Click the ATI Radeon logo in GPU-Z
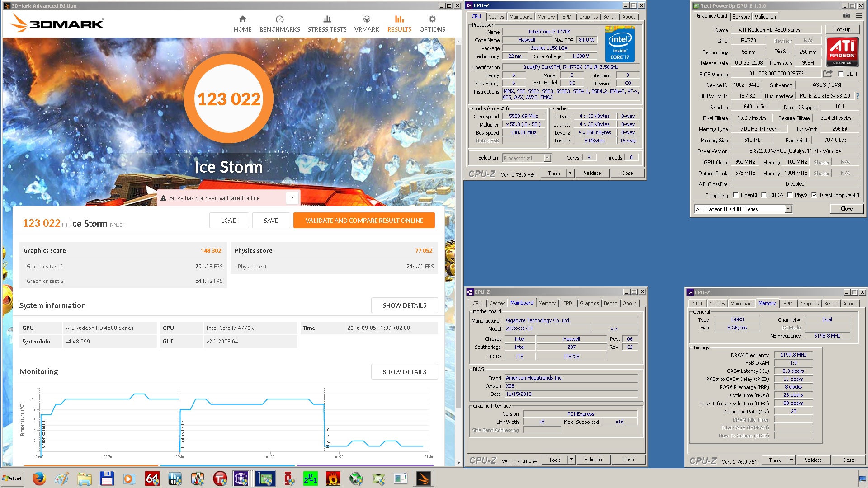Image resolution: width=868 pixels, height=488 pixels. pyautogui.click(x=842, y=51)
